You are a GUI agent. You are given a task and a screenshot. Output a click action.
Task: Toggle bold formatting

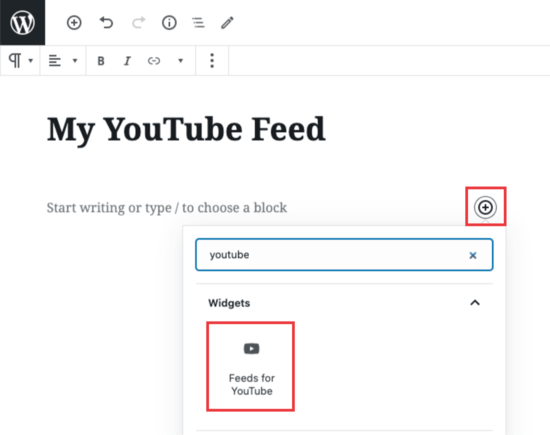coord(101,61)
